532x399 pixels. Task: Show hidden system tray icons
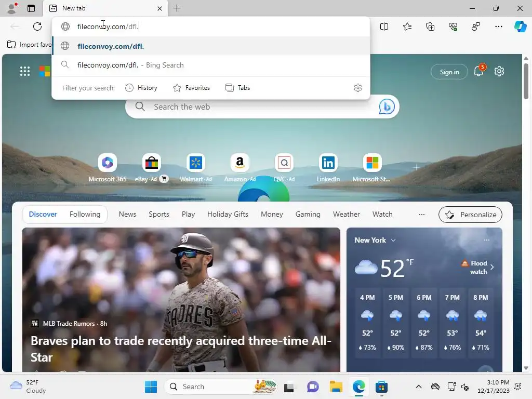coord(419,387)
